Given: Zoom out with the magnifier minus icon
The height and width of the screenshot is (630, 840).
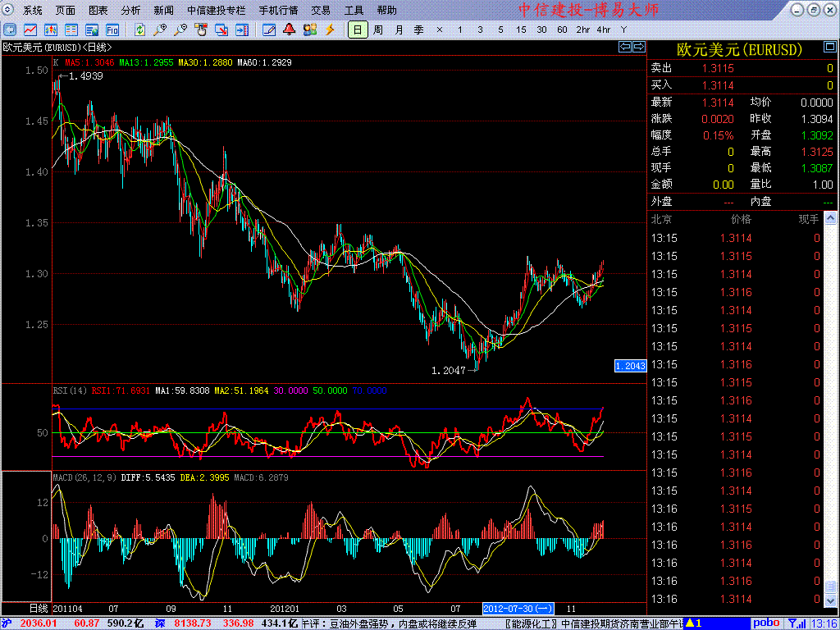Looking at the screenshot, I should tap(180, 30).
